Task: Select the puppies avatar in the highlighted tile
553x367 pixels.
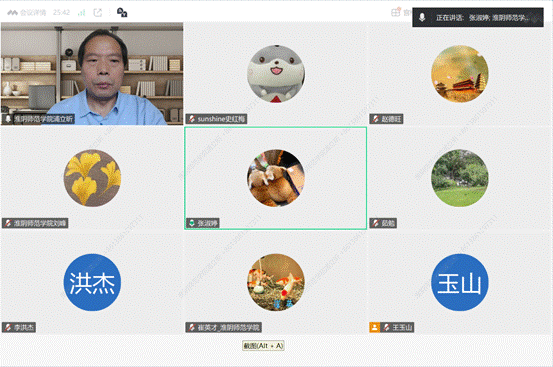Action: [276, 178]
